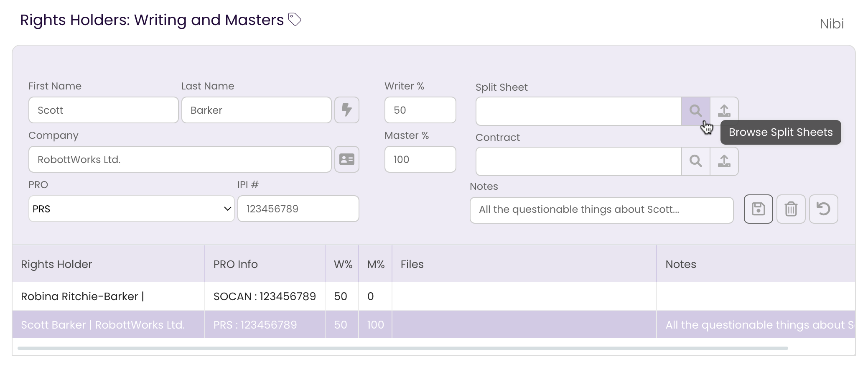
Task: Click the PRO Info column header
Action: click(x=265, y=264)
